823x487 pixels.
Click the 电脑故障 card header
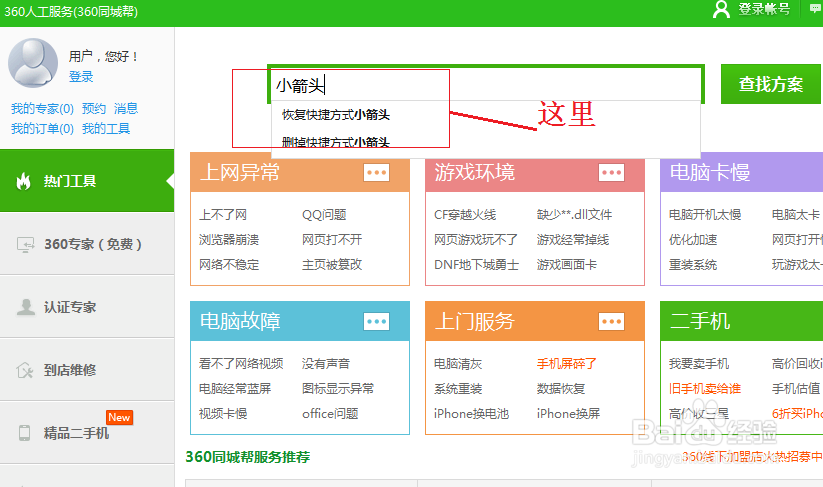click(300, 321)
